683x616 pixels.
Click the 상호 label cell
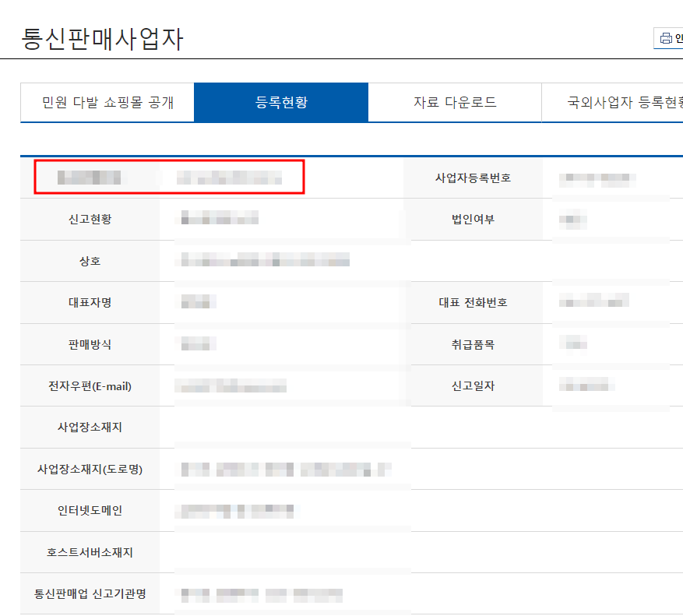coord(90,261)
